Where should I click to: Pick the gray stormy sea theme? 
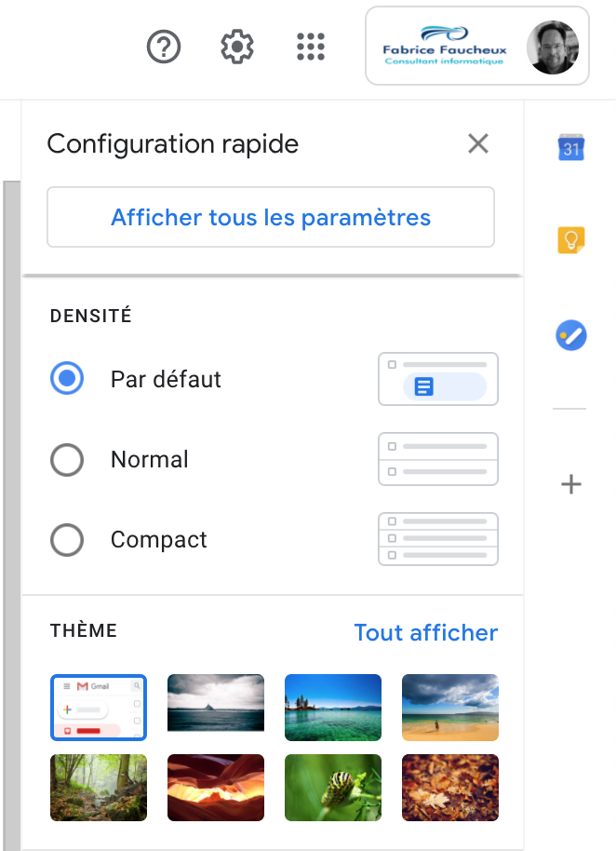(x=216, y=703)
